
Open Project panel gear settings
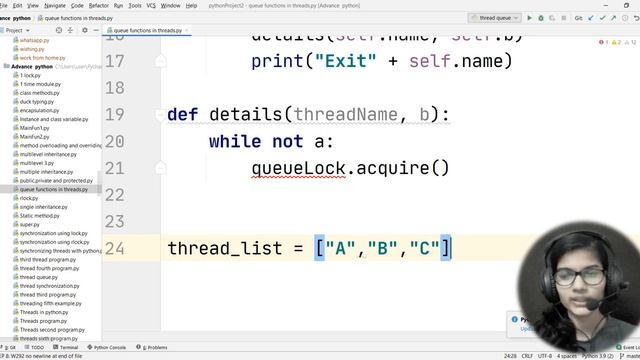(x=84, y=30)
